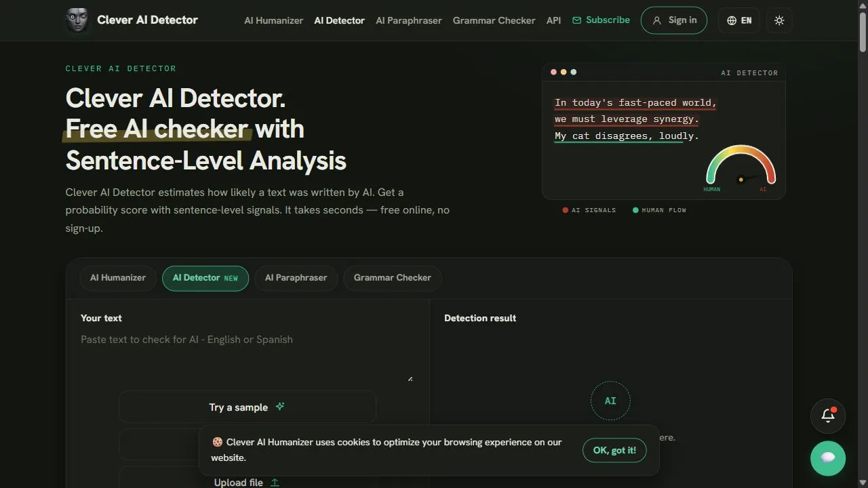Click the globe icon in language selector
868x488 pixels.
[x=732, y=20]
